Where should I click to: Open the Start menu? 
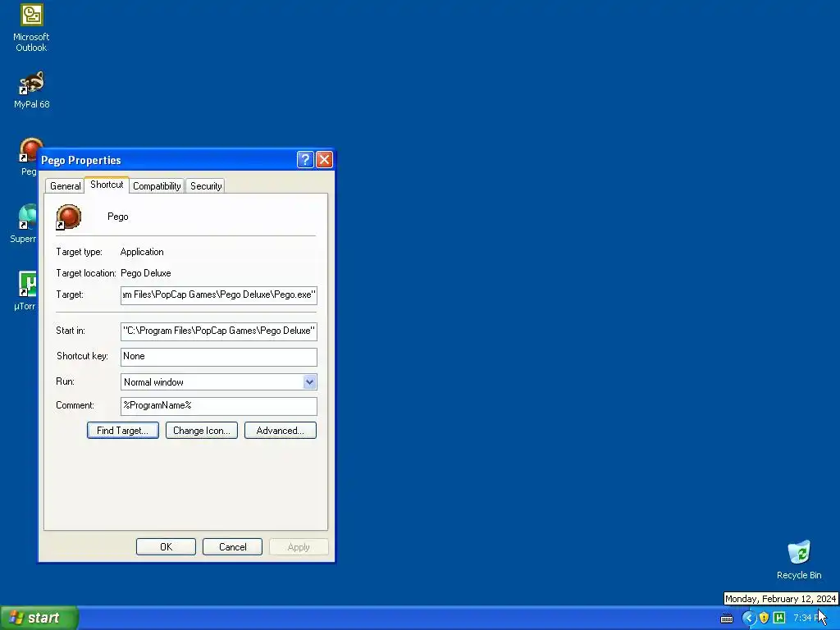tap(39, 618)
